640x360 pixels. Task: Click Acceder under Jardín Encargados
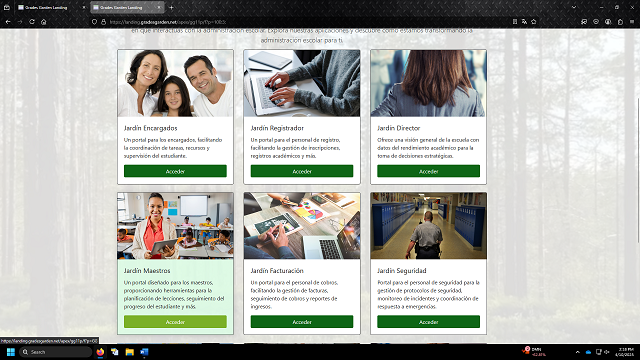[175, 171]
